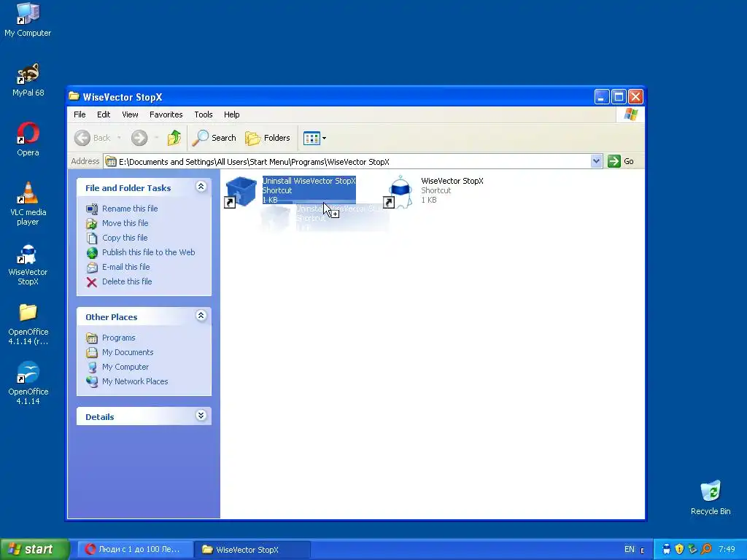747x560 pixels.
Task: Click Copy this file
Action: point(117,238)
